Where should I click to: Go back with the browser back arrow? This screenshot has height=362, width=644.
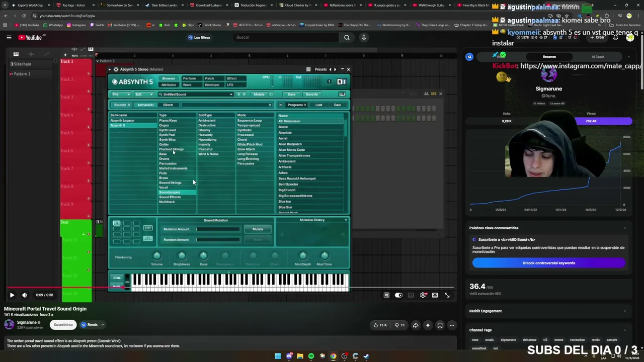coord(6,16)
